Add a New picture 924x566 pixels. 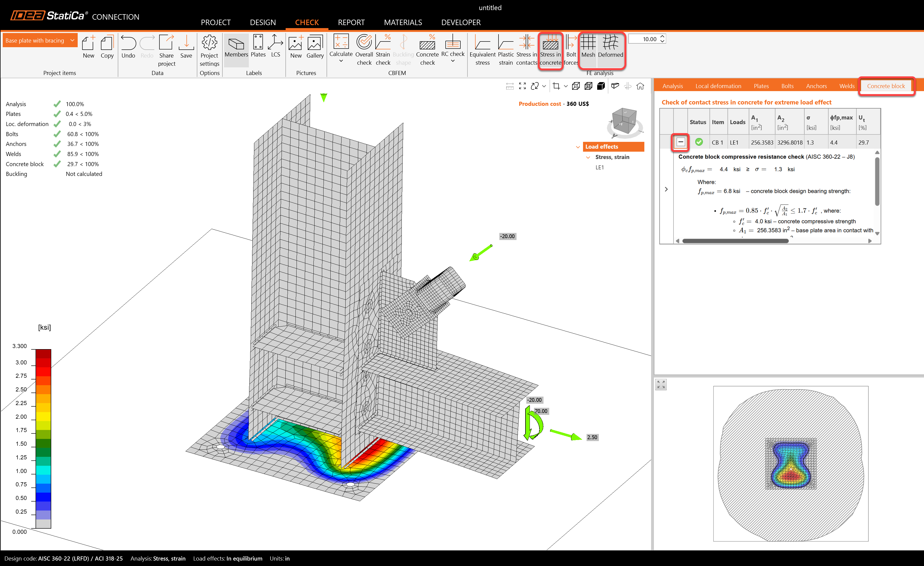tap(296, 47)
